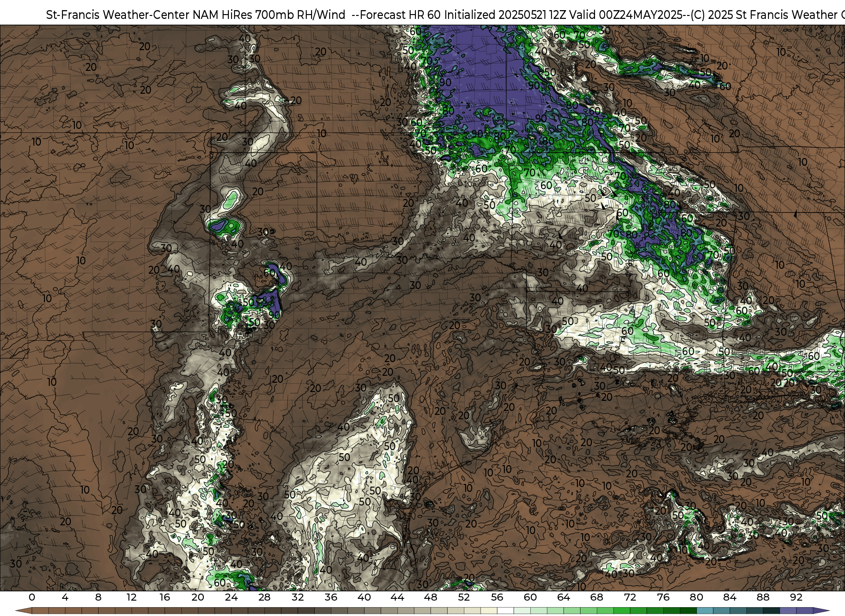The height and width of the screenshot is (616, 845).
Task: Click the "72" color bar scale label
Action: click(x=630, y=597)
